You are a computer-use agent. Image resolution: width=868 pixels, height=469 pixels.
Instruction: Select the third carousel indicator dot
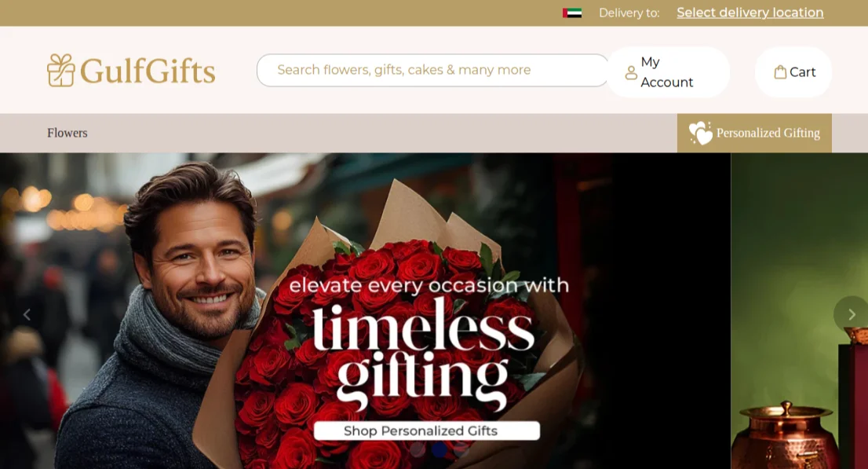(461, 449)
